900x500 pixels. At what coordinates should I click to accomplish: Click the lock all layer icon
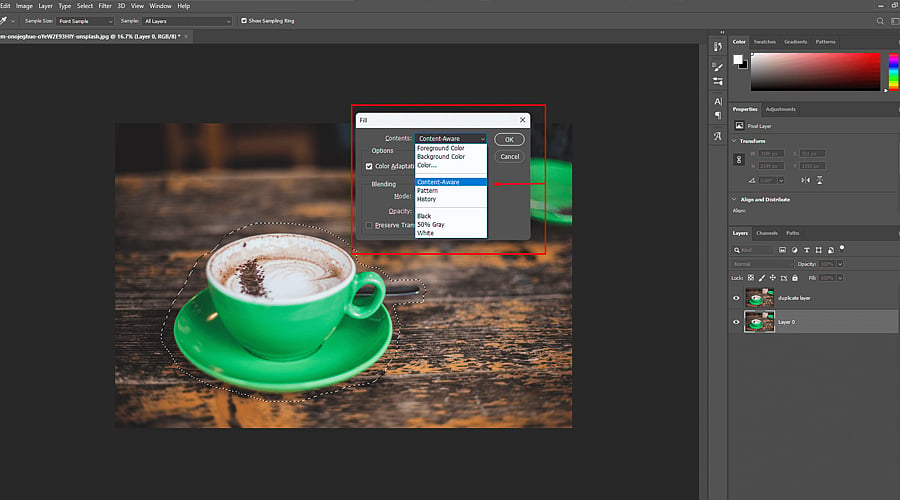(x=795, y=278)
